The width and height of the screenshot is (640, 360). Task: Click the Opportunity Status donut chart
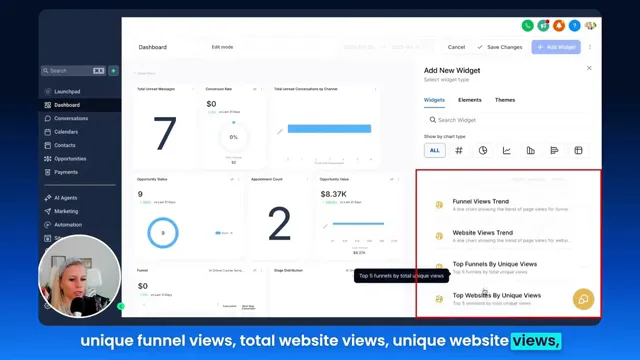point(163,233)
